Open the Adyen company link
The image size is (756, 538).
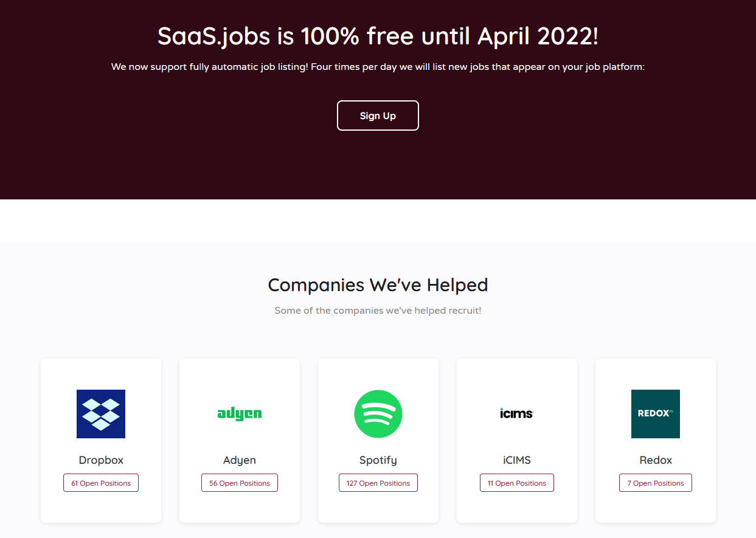tap(239, 460)
